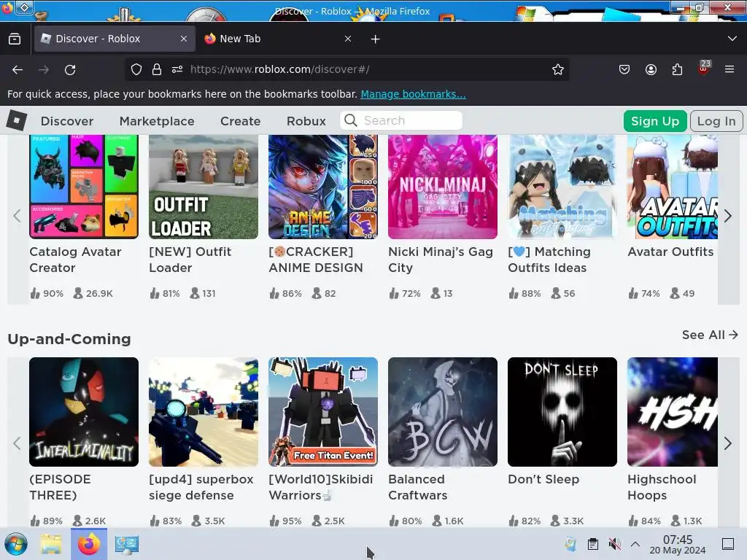List all tabs dropdown arrow

(x=732, y=39)
